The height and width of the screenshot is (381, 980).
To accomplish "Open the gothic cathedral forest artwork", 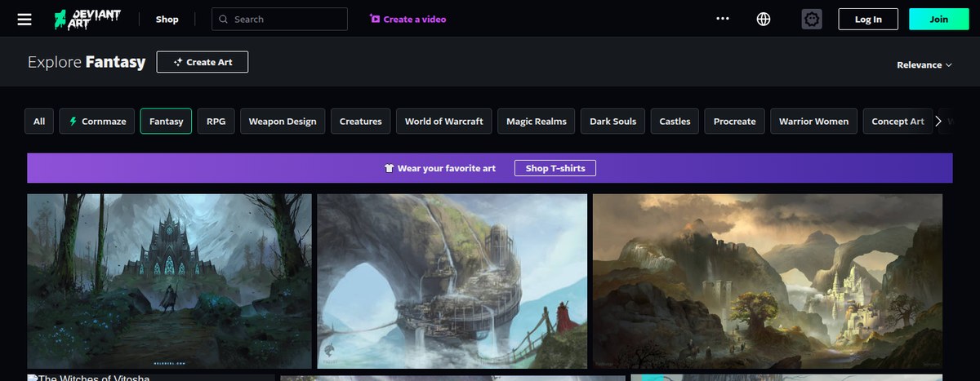I will click(x=169, y=281).
